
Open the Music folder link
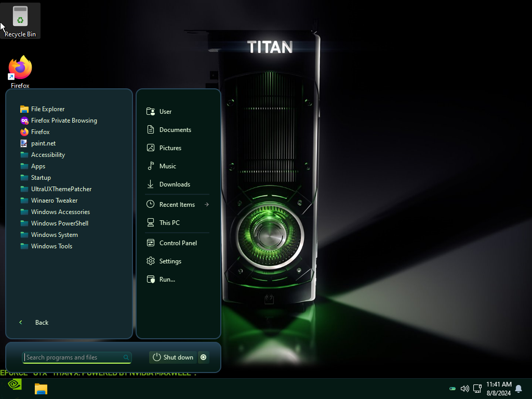pyautogui.click(x=161, y=166)
